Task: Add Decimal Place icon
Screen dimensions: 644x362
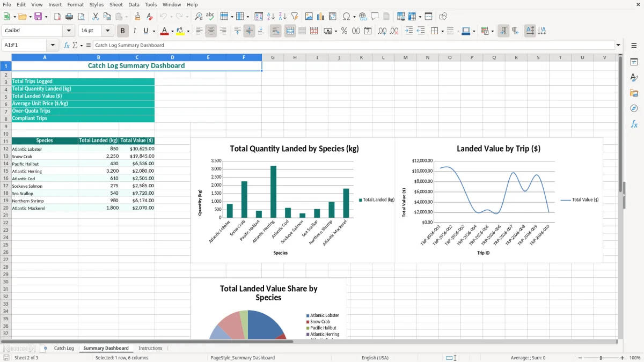Action: [382, 31]
